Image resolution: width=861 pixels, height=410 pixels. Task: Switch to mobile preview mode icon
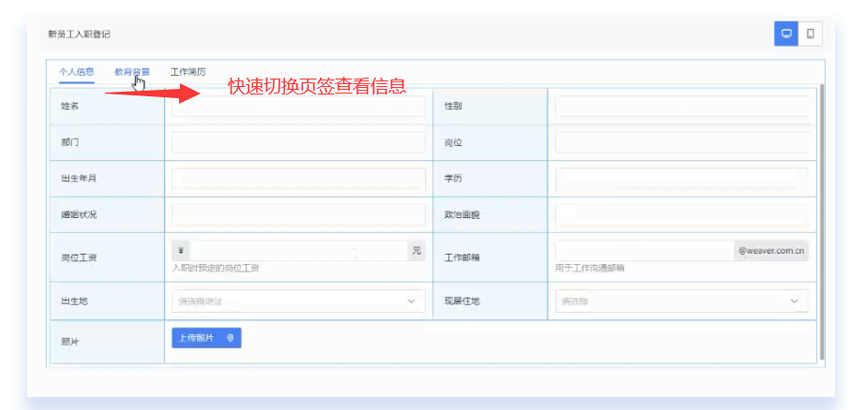point(810,34)
